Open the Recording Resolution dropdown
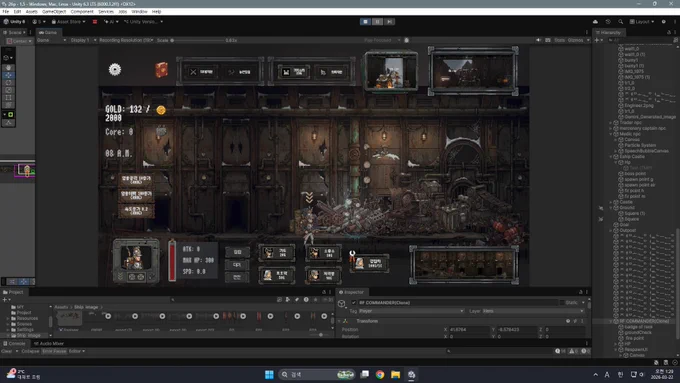The width and height of the screenshot is (680, 383). 126,40
